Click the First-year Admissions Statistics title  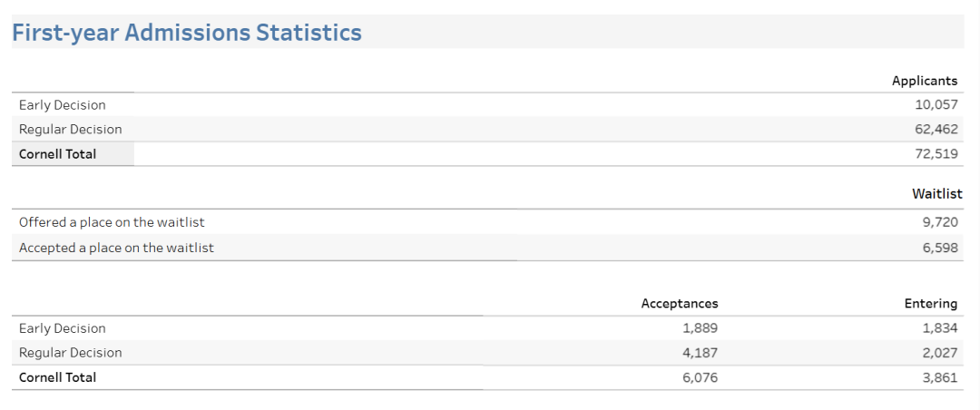point(186,33)
